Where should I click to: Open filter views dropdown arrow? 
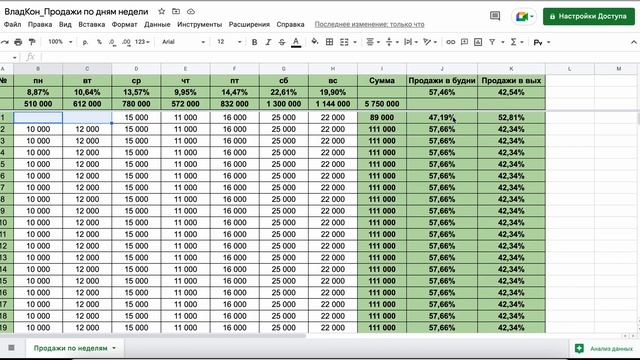click(x=502, y=42)
